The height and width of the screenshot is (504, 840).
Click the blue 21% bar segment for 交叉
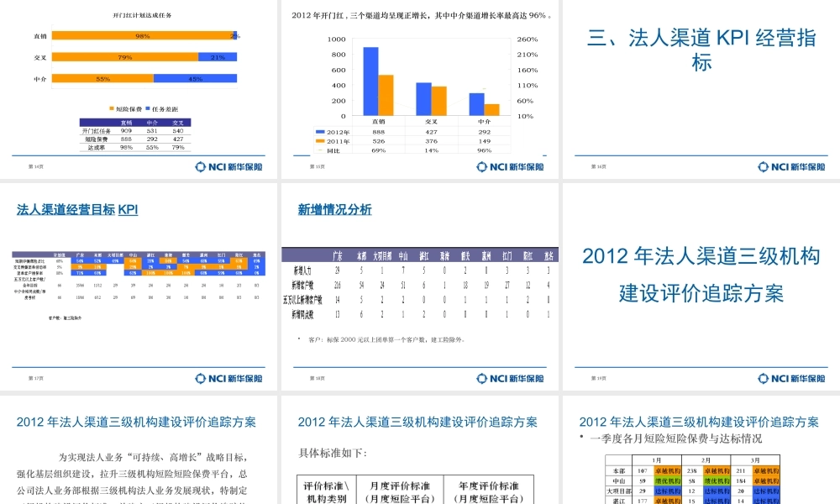[218, 57]
